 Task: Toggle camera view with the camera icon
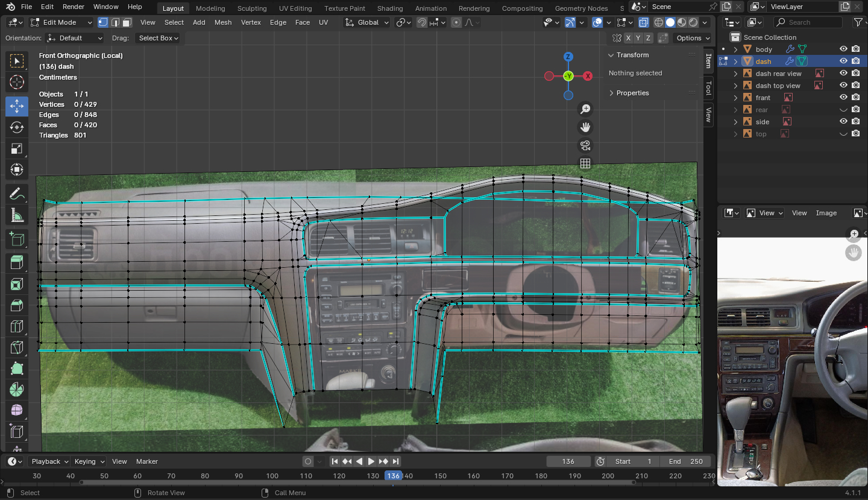click(585, 145)
